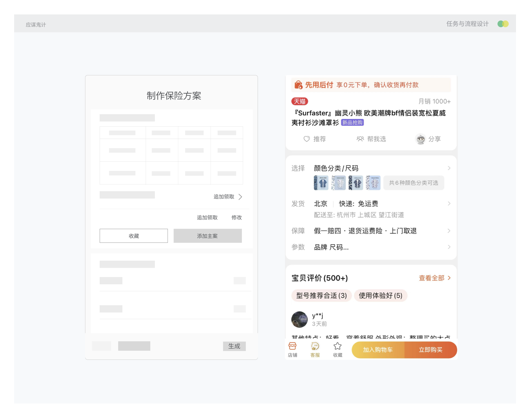532x411 pixels.
Task: Select the 型号推荐合适 (3) review tag
Action: (321, 296)
